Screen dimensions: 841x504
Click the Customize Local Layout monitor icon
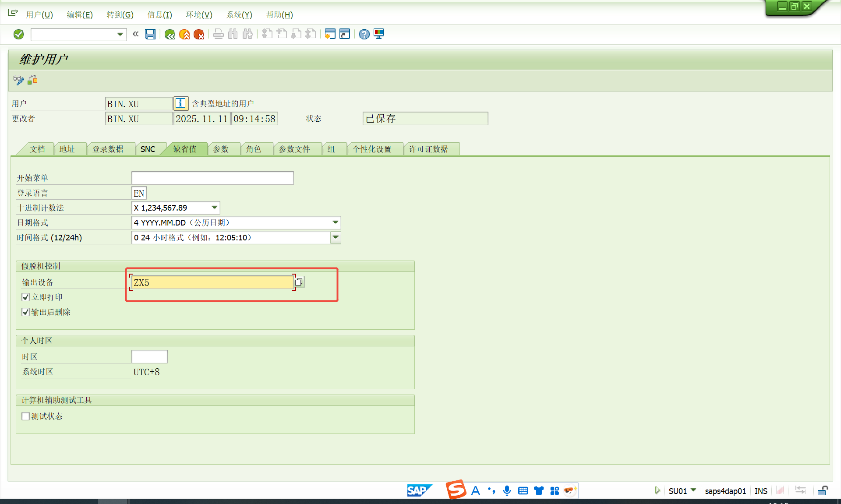pos(379,34)
